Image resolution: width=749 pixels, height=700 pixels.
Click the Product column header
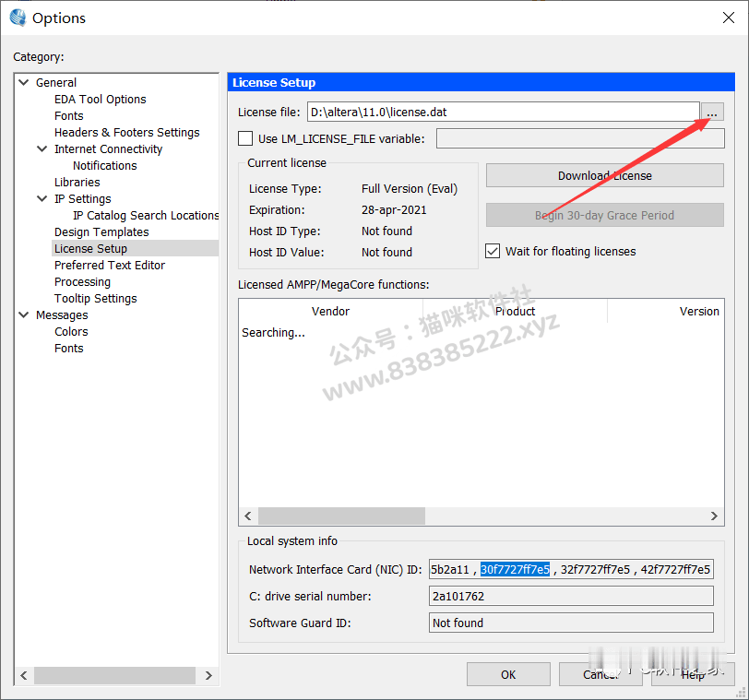pyautogui.click(x=515, y=312)
